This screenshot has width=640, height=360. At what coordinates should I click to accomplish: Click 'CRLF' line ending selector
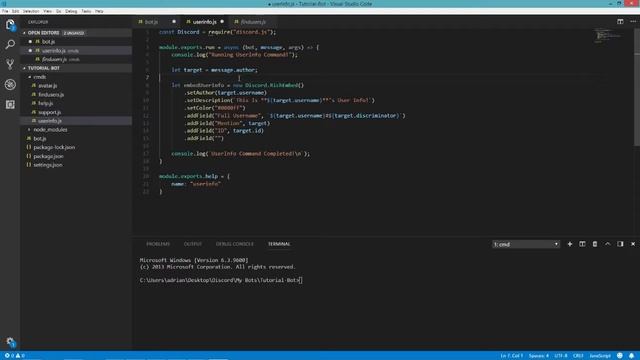tap(578, 356)
